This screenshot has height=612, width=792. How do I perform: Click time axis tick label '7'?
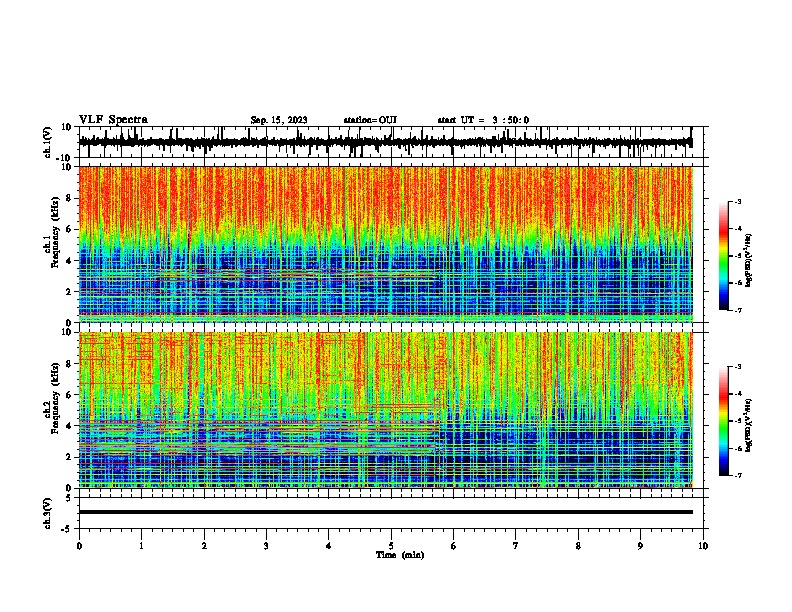tap(516, 546)
